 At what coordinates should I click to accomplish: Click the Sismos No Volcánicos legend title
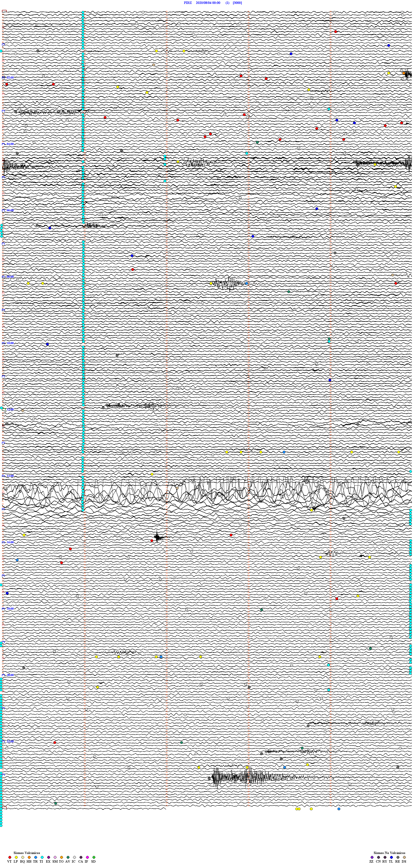[389, 853]
